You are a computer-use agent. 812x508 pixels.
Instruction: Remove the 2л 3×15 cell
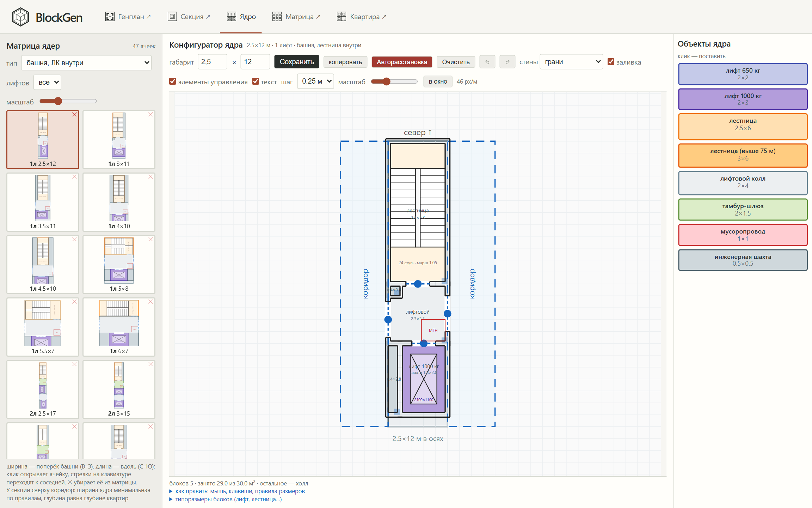tap(150, 364)
